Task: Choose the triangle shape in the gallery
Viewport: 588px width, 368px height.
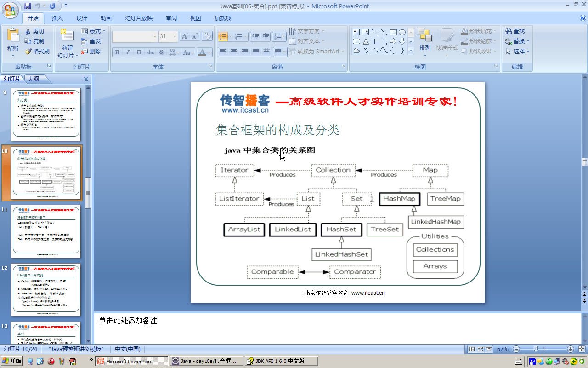Action: 366,41
